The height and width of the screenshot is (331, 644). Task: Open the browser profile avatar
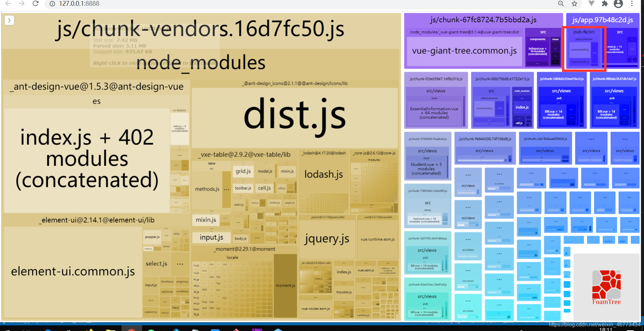point(618,4)
